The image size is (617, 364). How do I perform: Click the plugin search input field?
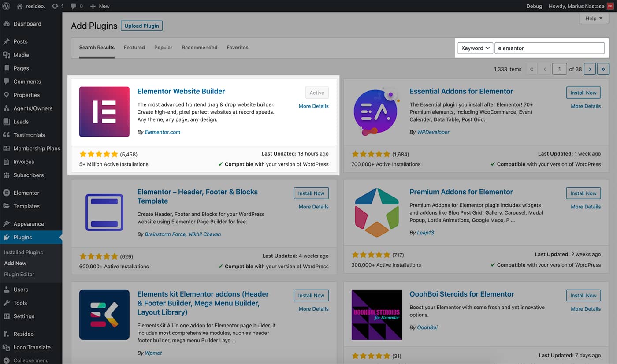549,48
